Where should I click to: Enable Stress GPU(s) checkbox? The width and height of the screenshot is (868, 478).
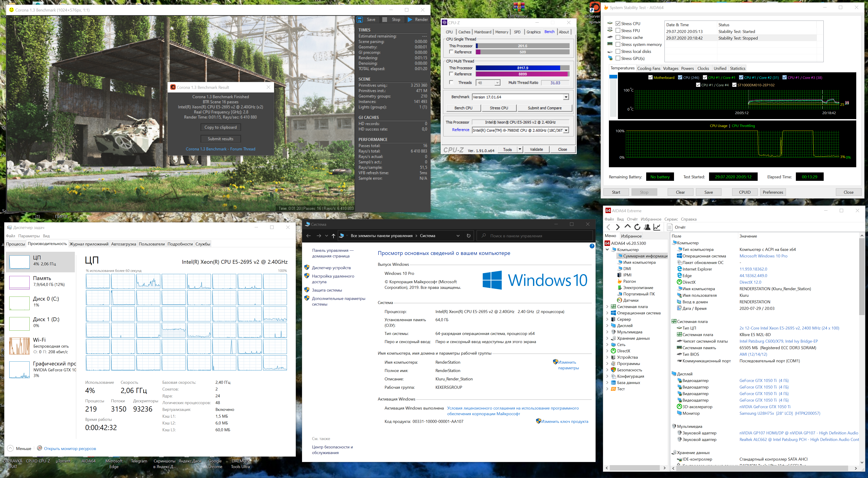point(618,58)
